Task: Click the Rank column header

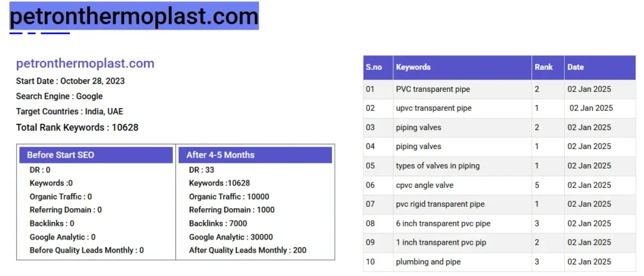Action: 543,67
